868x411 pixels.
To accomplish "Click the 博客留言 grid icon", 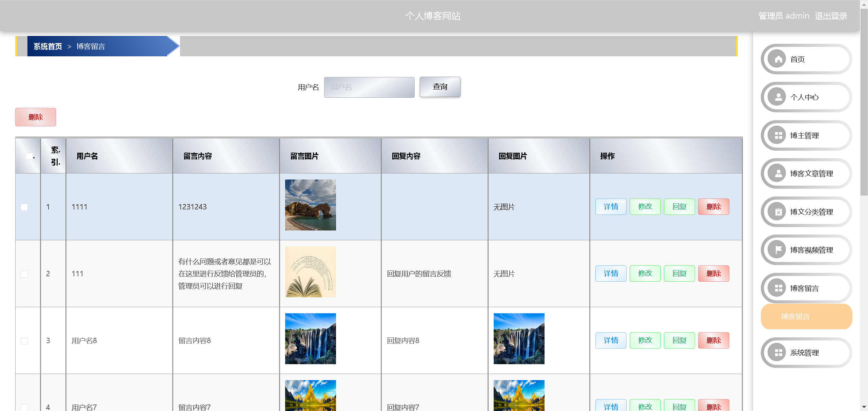I will 778,288.
